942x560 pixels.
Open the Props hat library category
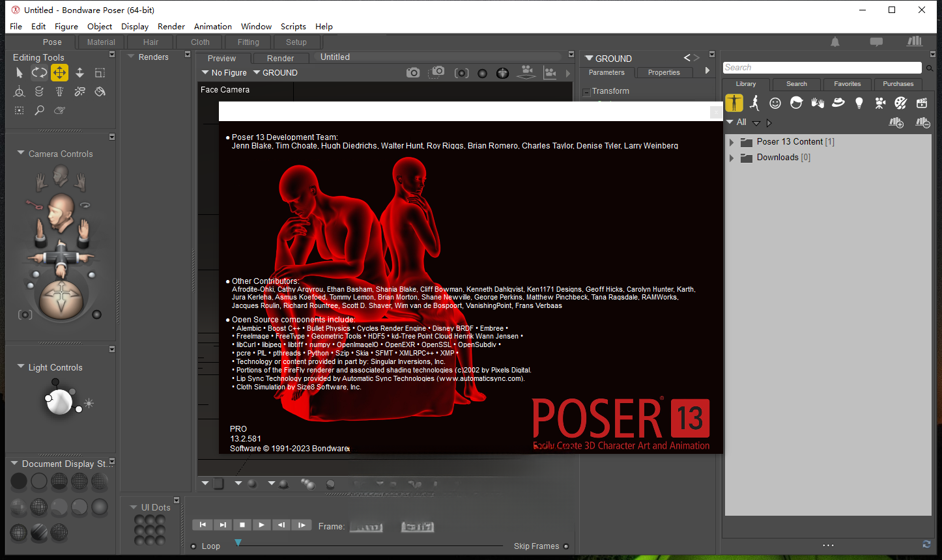click(x=838, y=103)
